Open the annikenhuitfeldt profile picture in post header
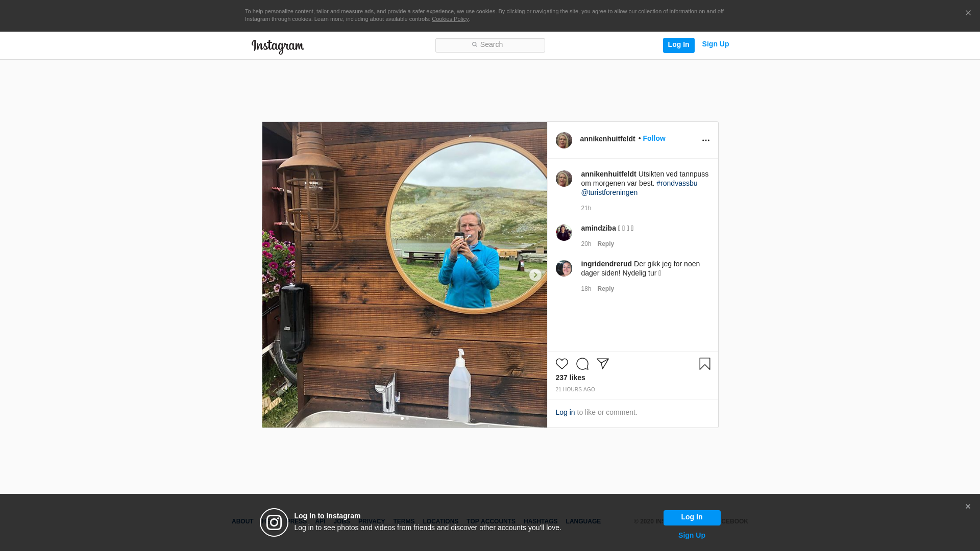The height and width of the screenshot is (551, 980). coord(563,140)
